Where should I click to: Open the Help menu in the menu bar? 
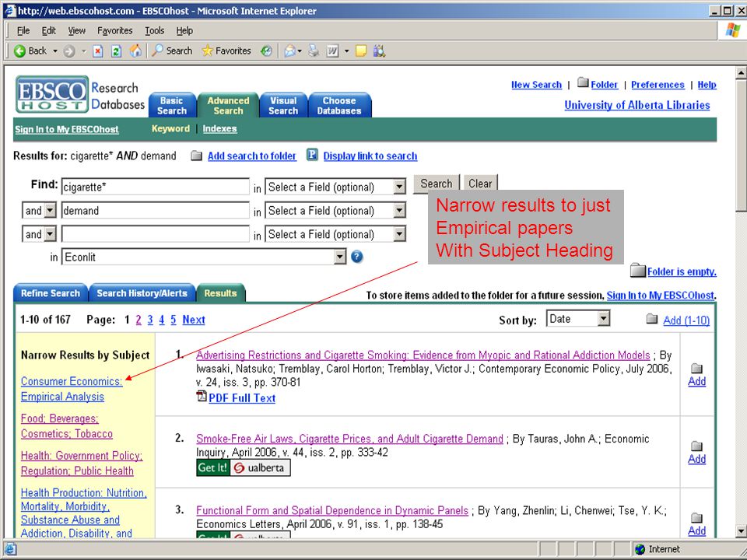point(184,31)
